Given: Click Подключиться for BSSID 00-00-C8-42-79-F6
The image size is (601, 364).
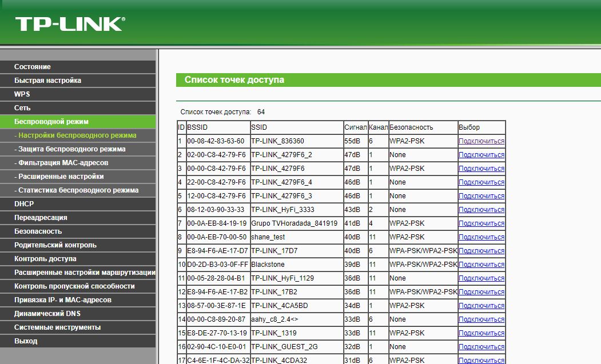Looking at the screenshot, I should (481, 169).
